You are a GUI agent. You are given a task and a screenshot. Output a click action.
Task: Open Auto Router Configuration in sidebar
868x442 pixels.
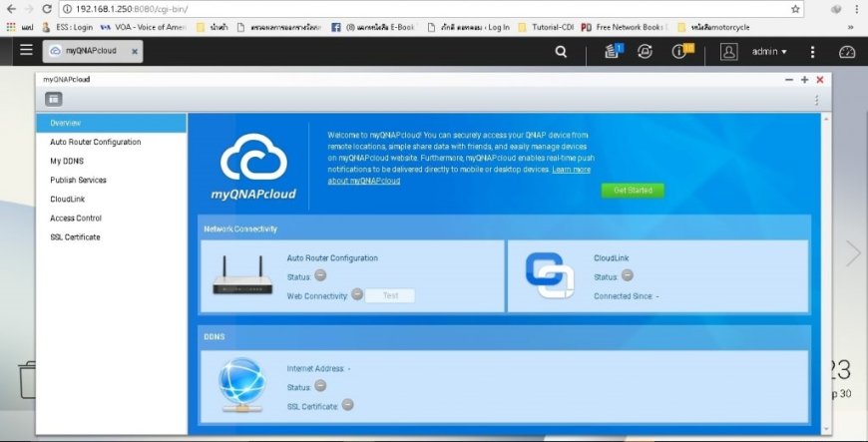pyautogui.click(x=112, y=142)
